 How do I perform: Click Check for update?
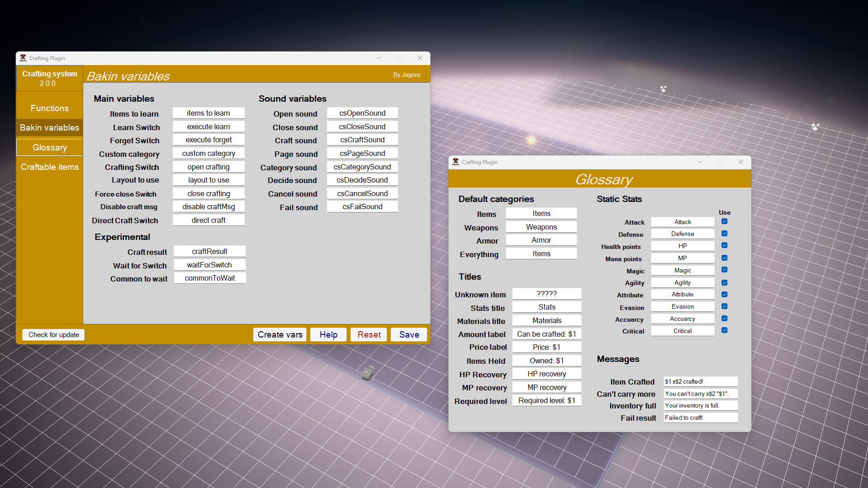tap(53, 334)
